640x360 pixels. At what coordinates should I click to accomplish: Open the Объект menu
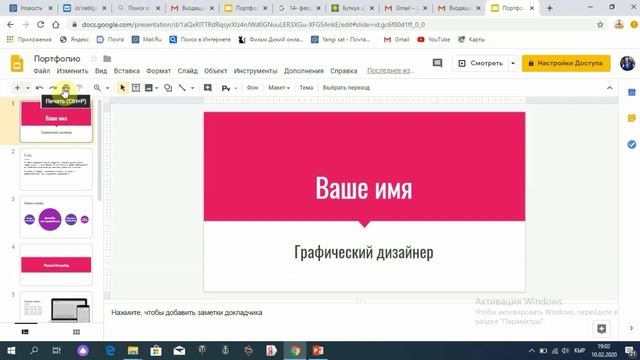[x=216, y=71]
